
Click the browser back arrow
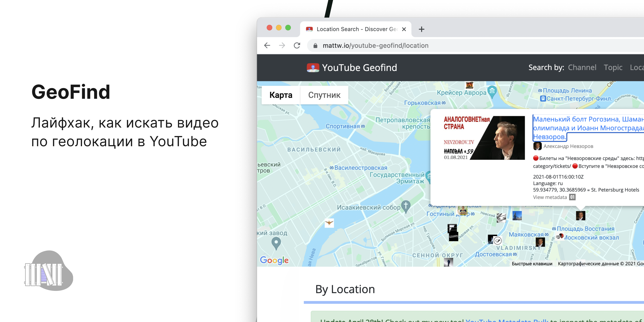267,45
